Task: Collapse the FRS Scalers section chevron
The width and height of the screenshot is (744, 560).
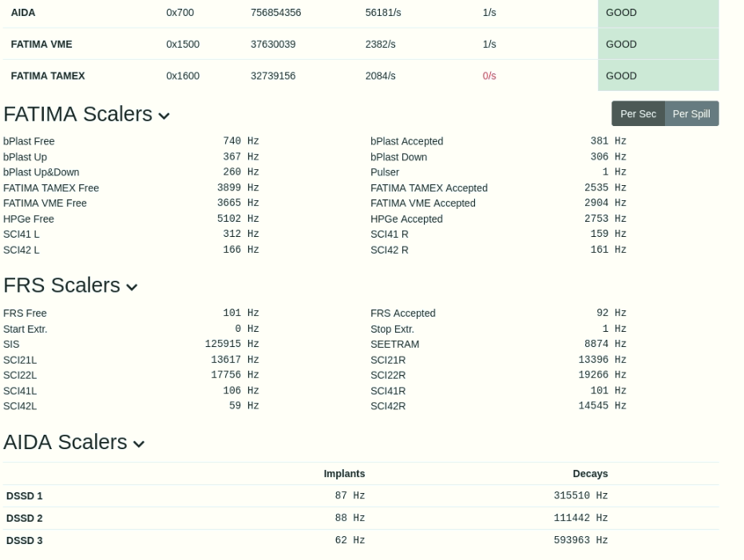Action: coord(132,287)
